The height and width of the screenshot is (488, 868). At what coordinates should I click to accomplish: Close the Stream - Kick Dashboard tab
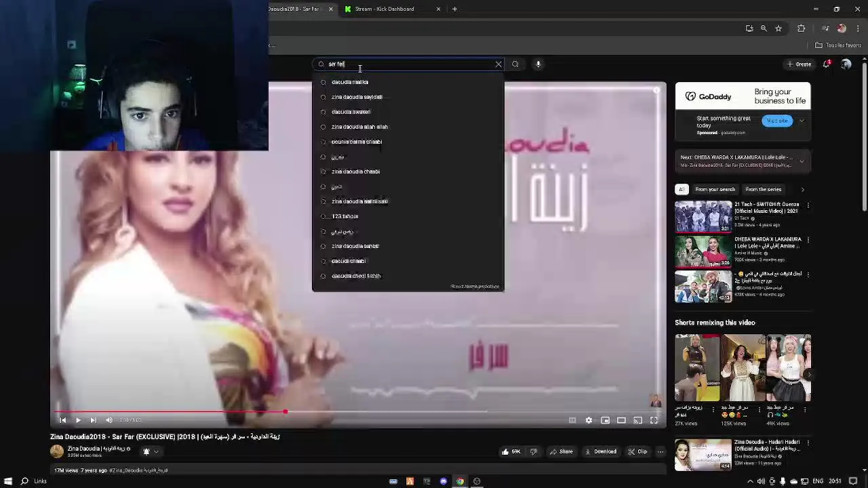tap(438, 9)
